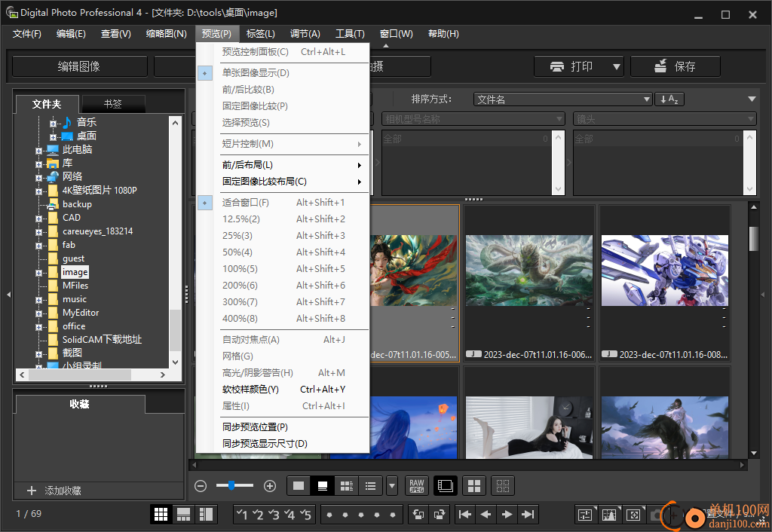Expand the music folder tree node
The width and height of the screenshot is (772, 532).
[x=38, y=300]
